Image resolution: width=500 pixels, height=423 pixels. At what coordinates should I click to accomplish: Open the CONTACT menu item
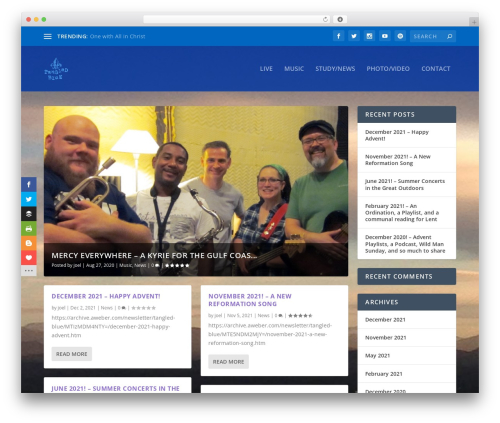click(436, 69)
